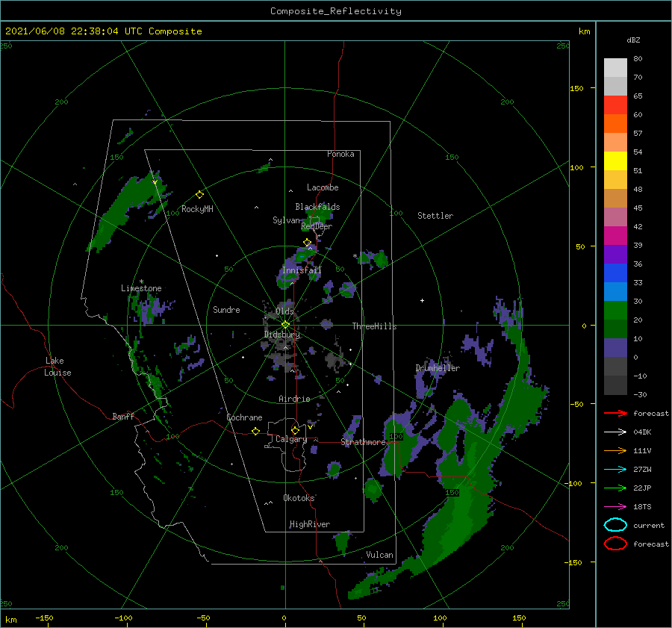
Task: Click the yellow diamond marker near RockyMH
Action: pyautogui.click(x=199, y=195)
